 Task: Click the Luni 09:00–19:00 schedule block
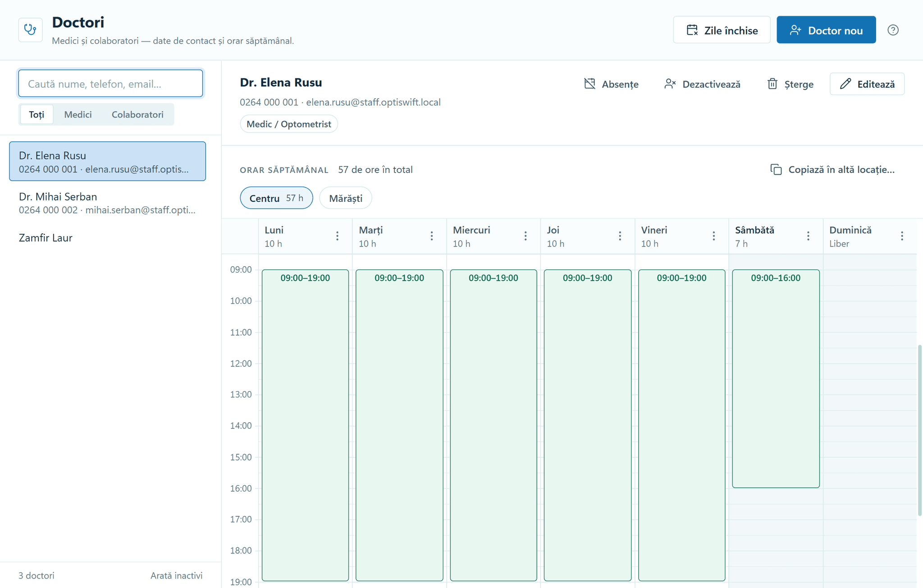pyautogui.click(x=305, y=425)
